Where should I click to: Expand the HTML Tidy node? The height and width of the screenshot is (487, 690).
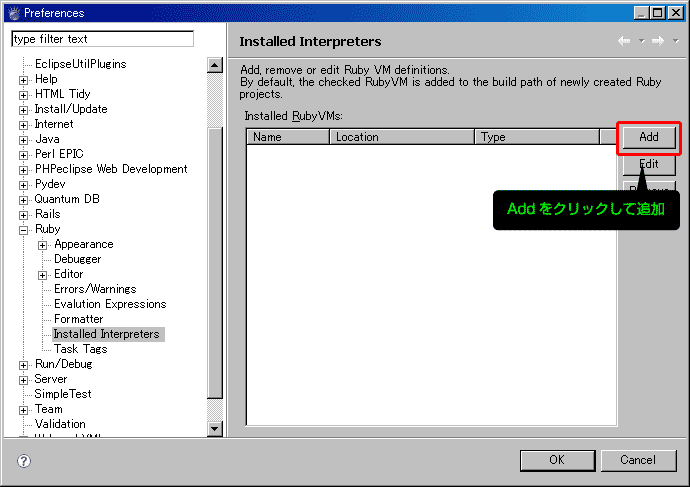point(24,95)
